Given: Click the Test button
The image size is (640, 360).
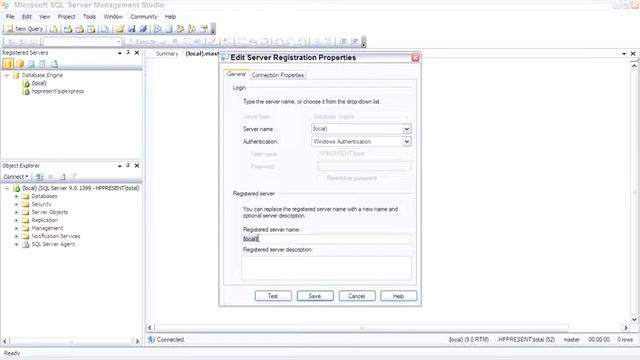Looking at the screenshot, I should click(x=273, y=296).
